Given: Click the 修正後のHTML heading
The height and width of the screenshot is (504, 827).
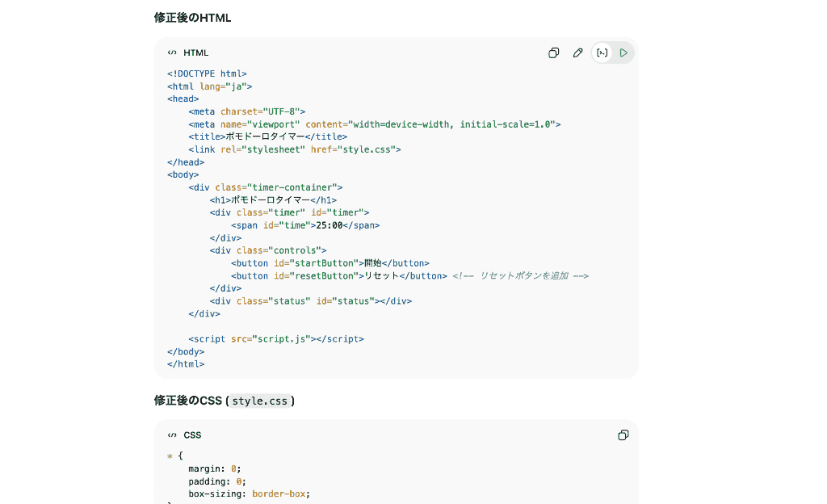Looking at the screenshot, I should [x=192, y=17].
